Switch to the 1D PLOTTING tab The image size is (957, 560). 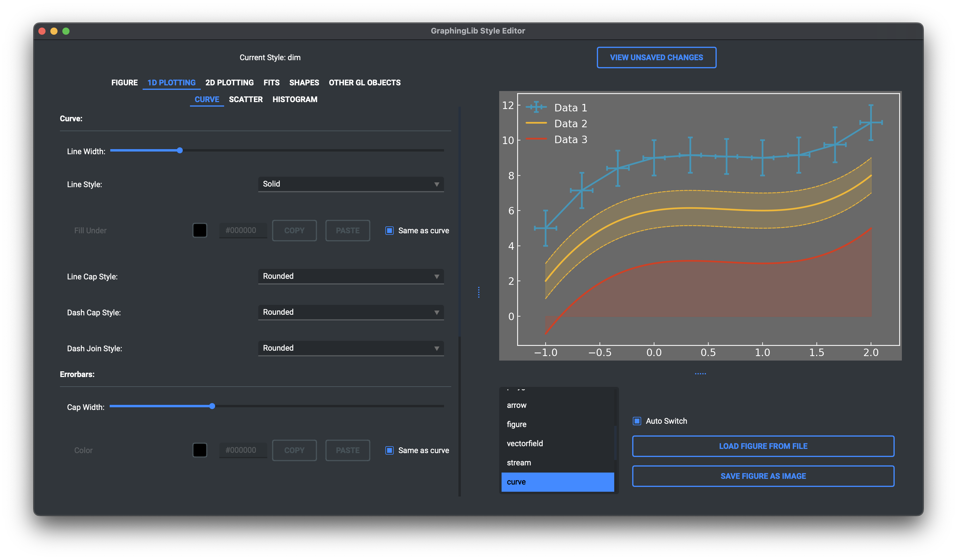[171, 82]
